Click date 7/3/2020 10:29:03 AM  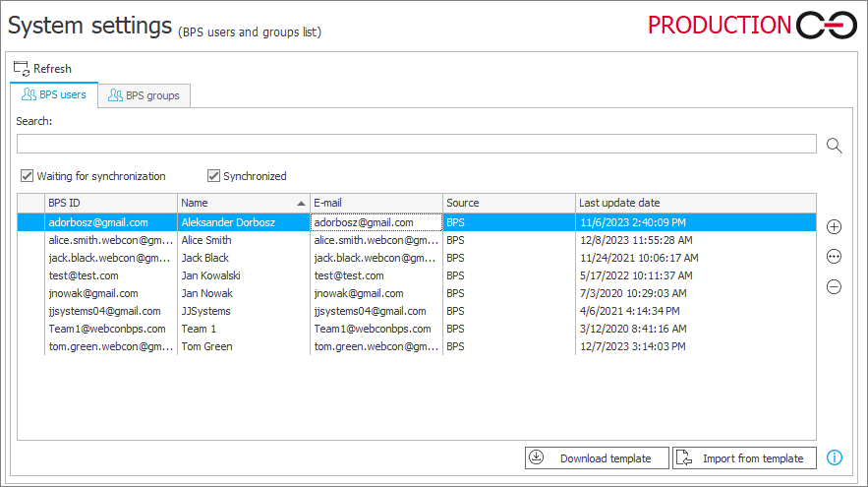click(696, 293)
